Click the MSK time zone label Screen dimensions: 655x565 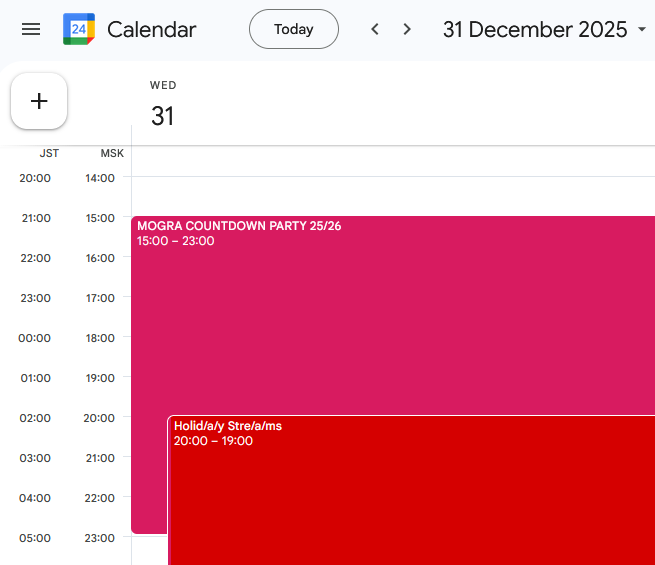coord(112,153)
